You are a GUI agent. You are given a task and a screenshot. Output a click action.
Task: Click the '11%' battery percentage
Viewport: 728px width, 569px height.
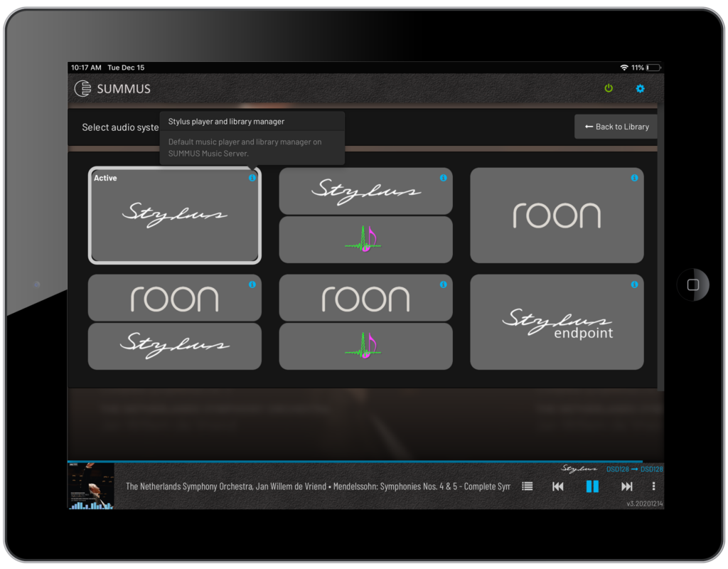[x=638, y=68]
